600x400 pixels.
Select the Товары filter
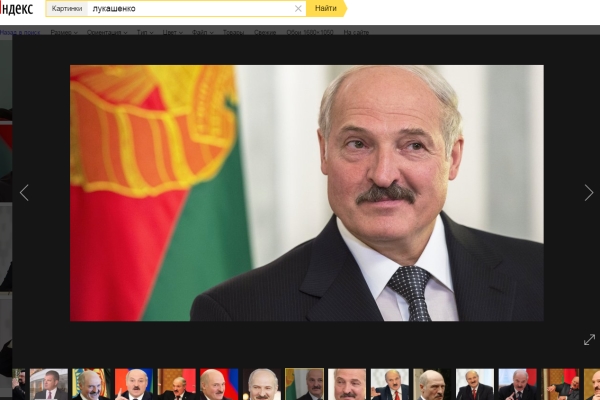pyautogui.click(x=233, y=32)
